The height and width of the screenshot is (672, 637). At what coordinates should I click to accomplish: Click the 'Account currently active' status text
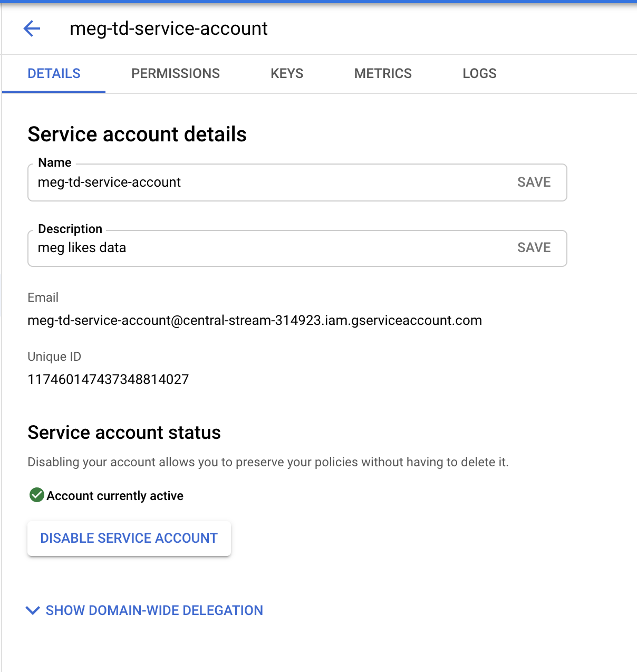pos(115,496)
